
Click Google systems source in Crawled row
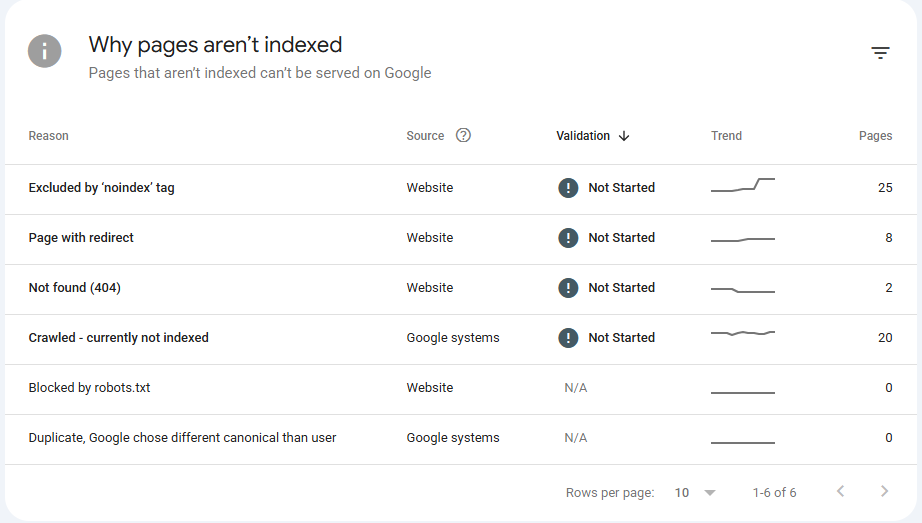[x=453, y=338]
